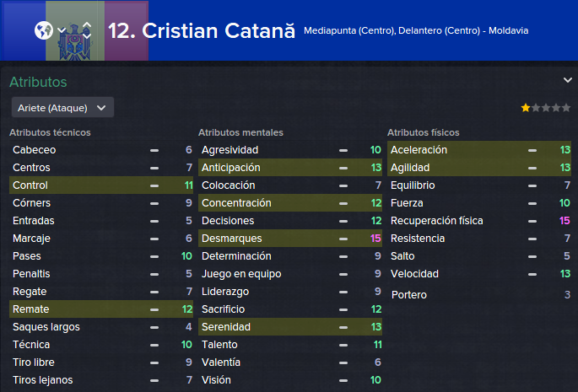Click the Agilidad attribute row

tap(478, 167)
